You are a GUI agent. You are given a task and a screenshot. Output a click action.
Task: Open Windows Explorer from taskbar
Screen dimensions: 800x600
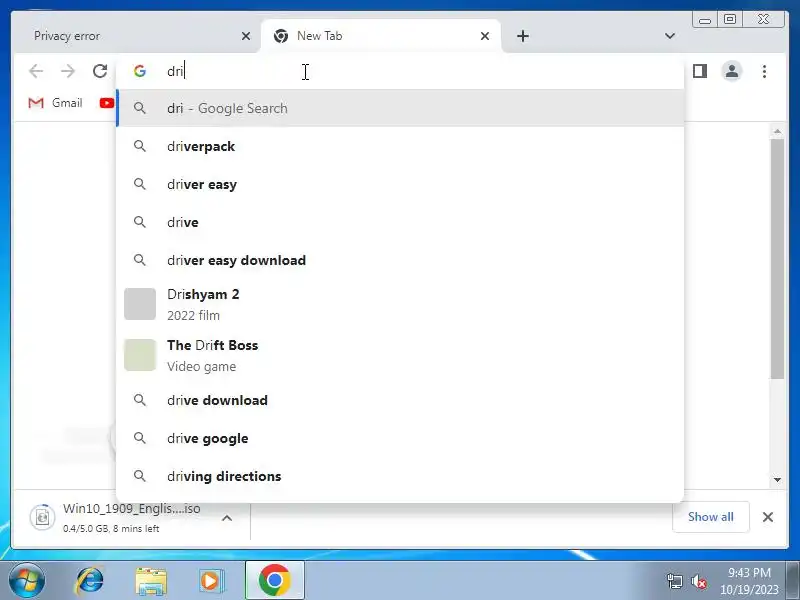(151, 582)
